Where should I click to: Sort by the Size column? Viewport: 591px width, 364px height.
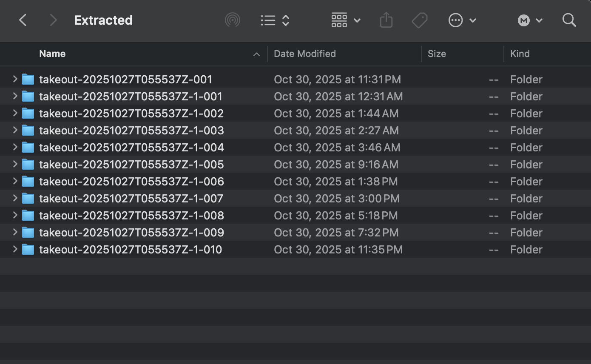point(437,54)
